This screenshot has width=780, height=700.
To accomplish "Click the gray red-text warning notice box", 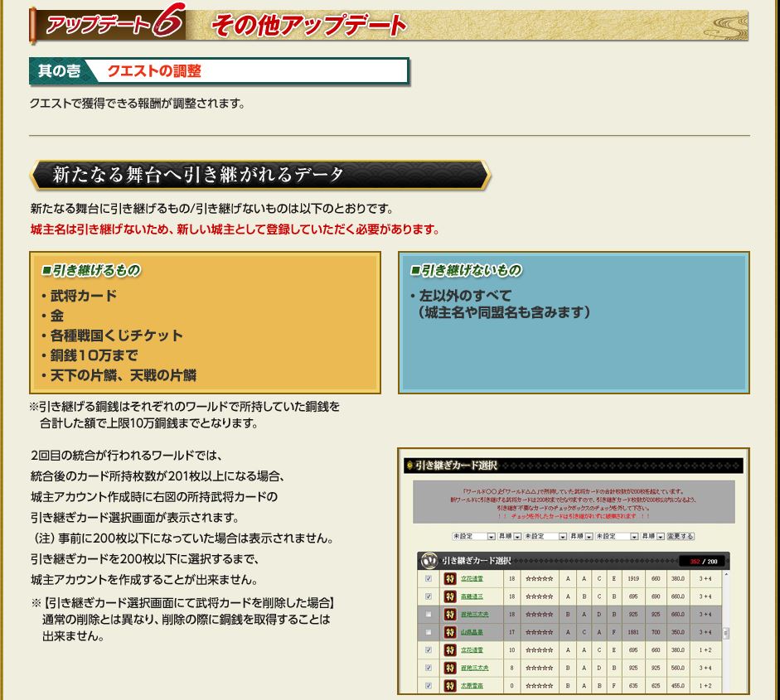I will coord(574,502).
